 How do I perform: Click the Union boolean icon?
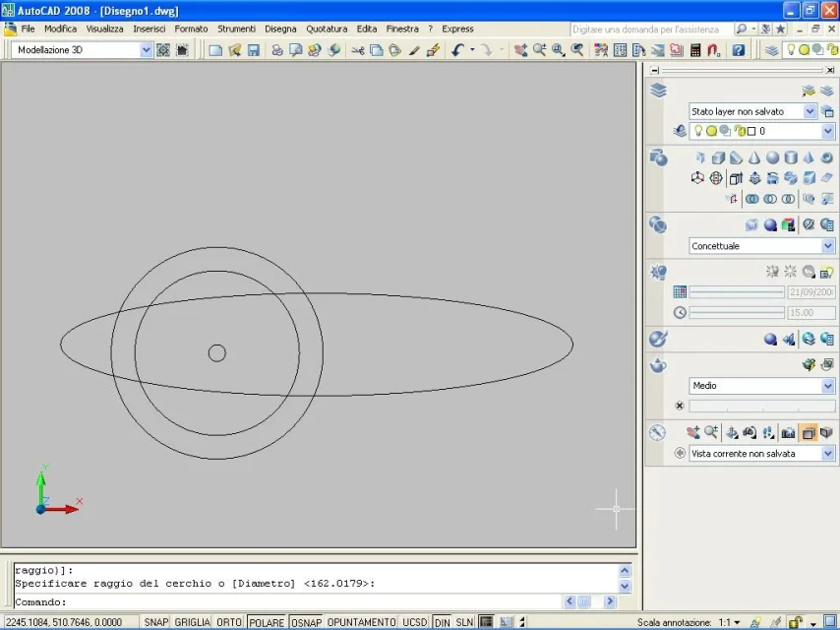pos(751,199)
